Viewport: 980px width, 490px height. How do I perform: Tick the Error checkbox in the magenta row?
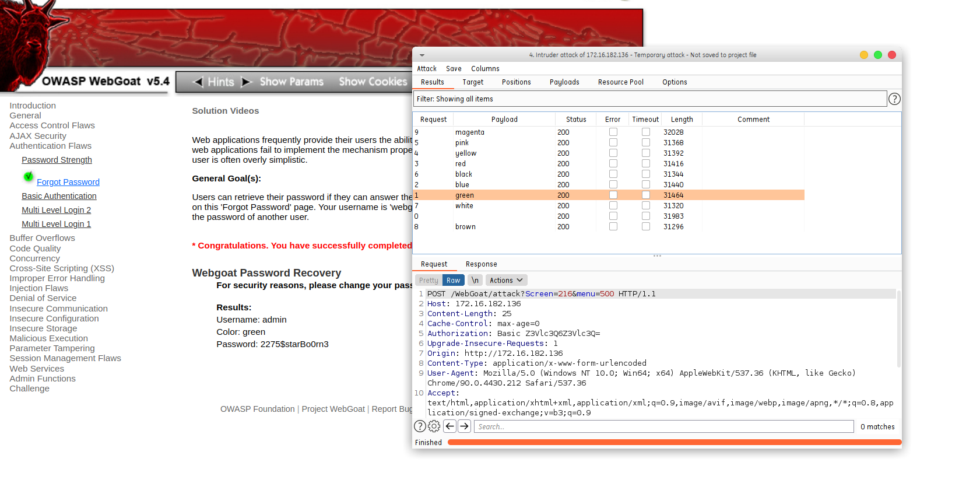(x=613, y=132)
